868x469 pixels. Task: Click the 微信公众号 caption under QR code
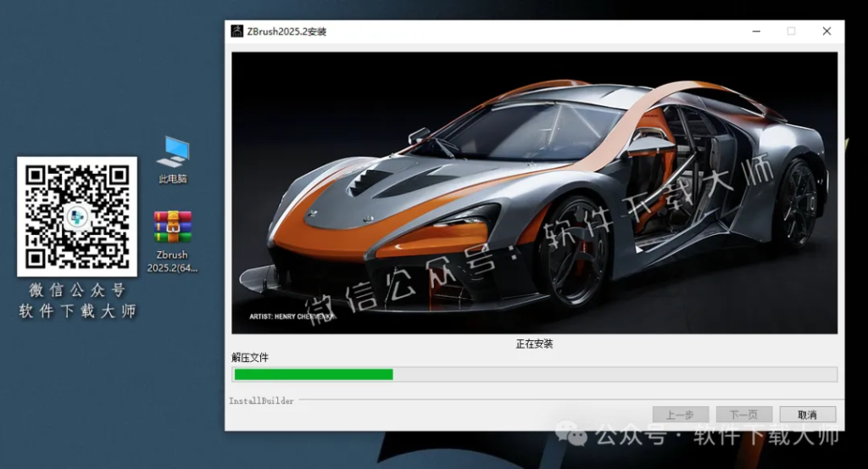pyautogui.click(x=77, y=290)
